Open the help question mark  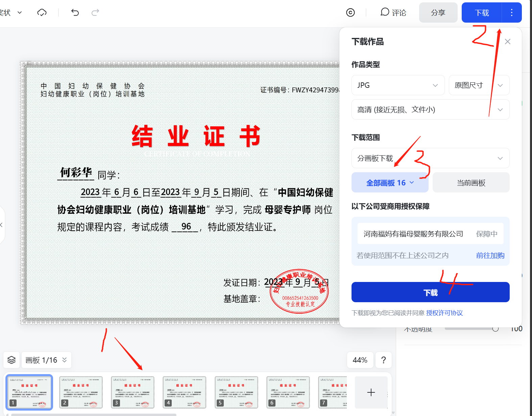384,360
